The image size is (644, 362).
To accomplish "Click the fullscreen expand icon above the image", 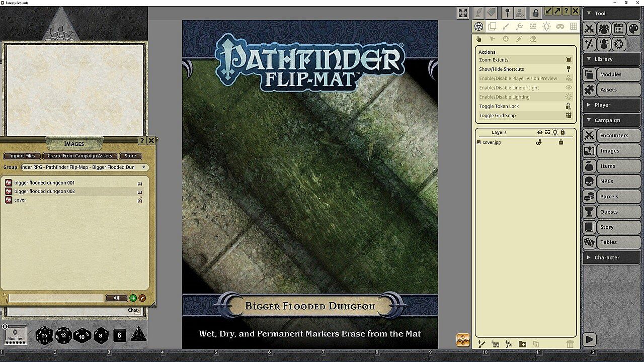I will (x=463, y=13).
